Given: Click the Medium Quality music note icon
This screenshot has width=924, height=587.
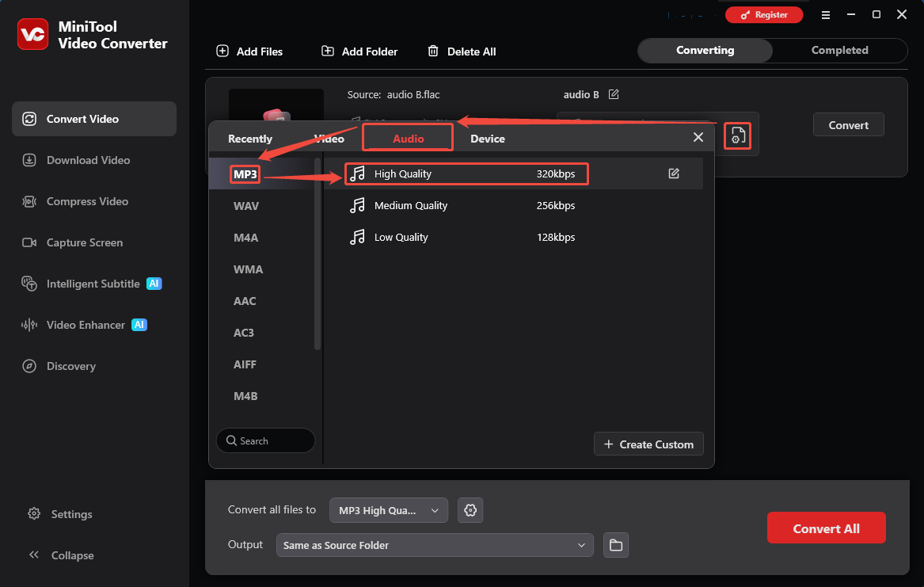Looking at the screenshot, I should pos(357,205).
